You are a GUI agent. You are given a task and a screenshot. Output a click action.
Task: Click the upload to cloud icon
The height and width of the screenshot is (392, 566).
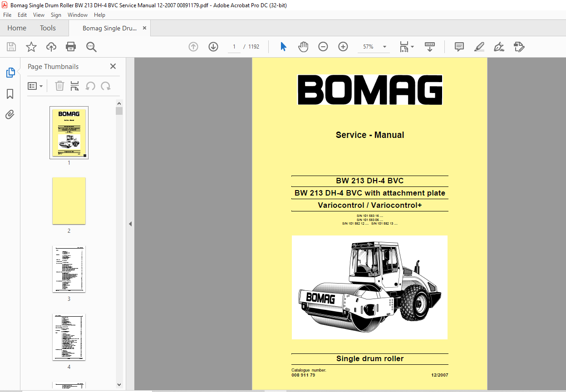point(51,47)
